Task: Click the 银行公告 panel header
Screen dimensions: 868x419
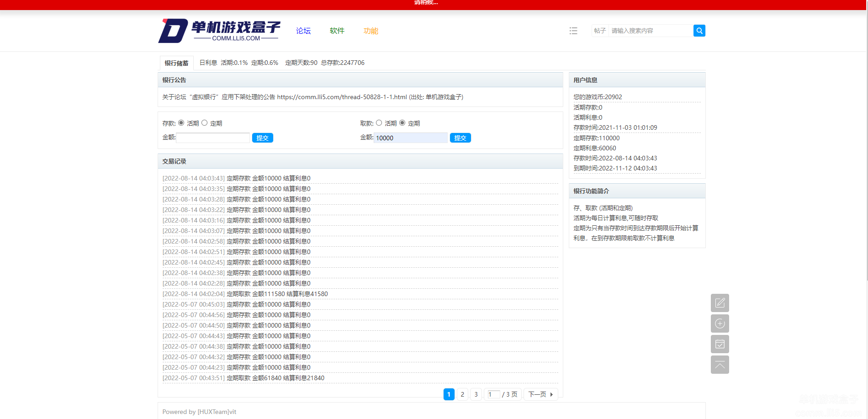Action: pyautogui.click(x=360, y=80)
